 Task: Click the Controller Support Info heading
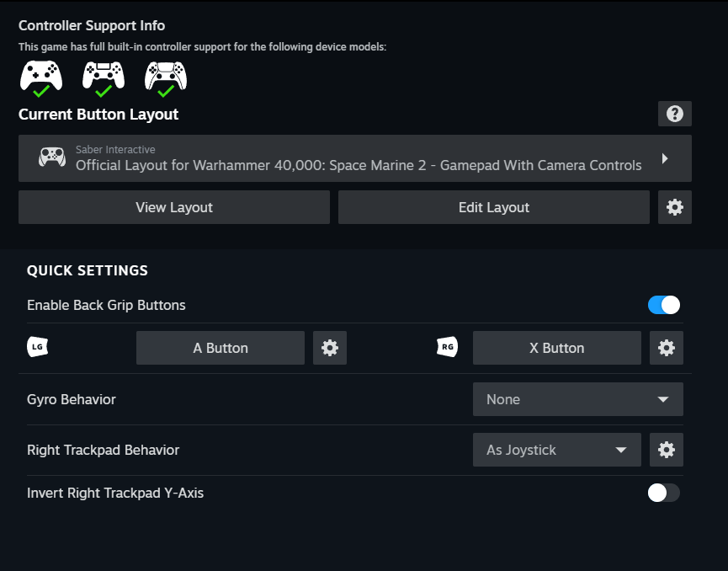point(92,25)
